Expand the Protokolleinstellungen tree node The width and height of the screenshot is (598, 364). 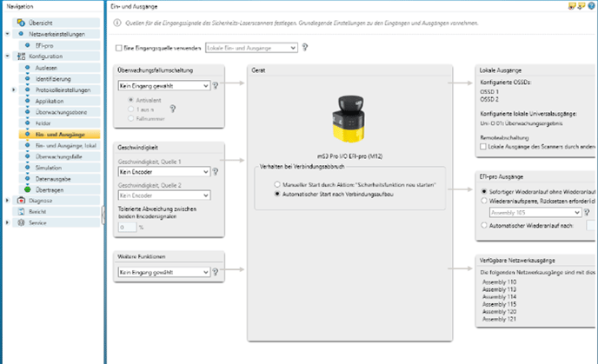pos(14,89)
